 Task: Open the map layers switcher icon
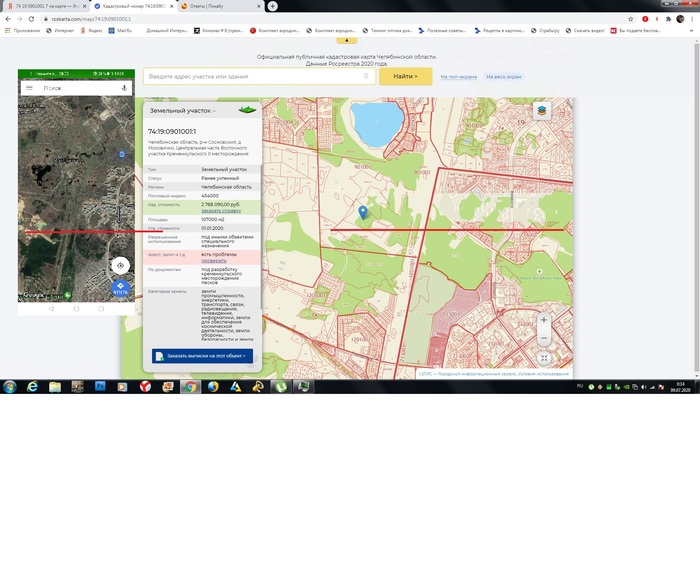coord(542,111)
